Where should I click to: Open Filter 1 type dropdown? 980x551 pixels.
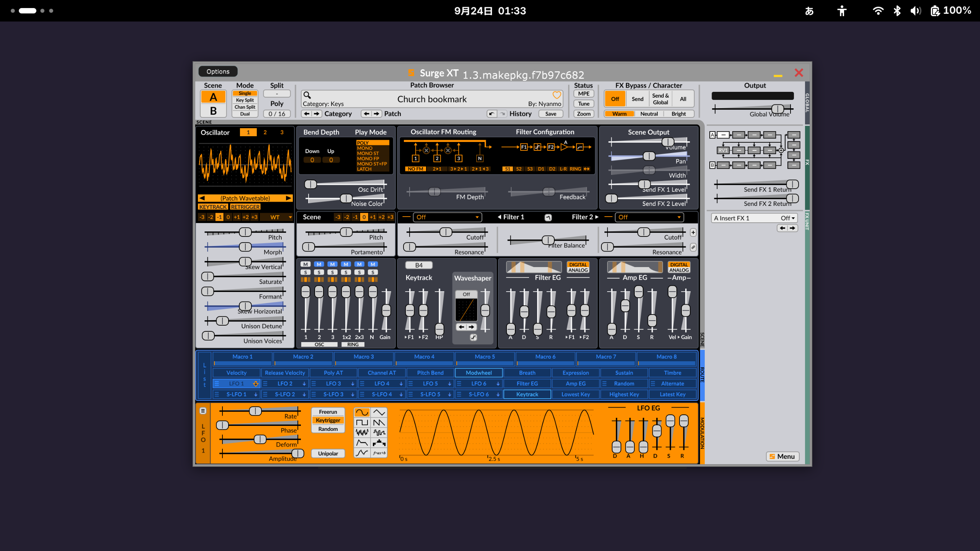(447, 217)
